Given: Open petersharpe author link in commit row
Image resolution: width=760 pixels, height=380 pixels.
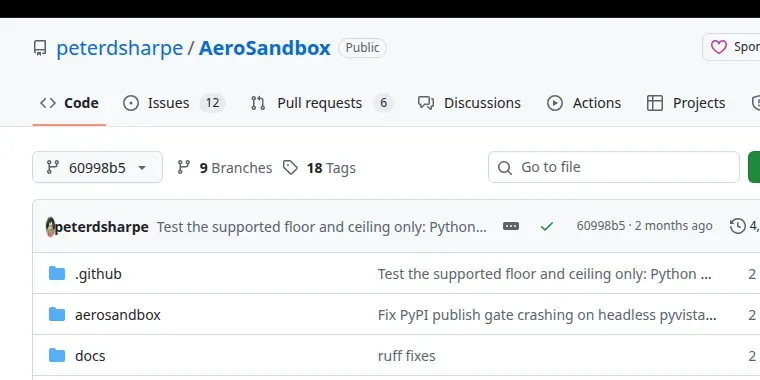Looking at the screenshot, I should coord(101,227).
